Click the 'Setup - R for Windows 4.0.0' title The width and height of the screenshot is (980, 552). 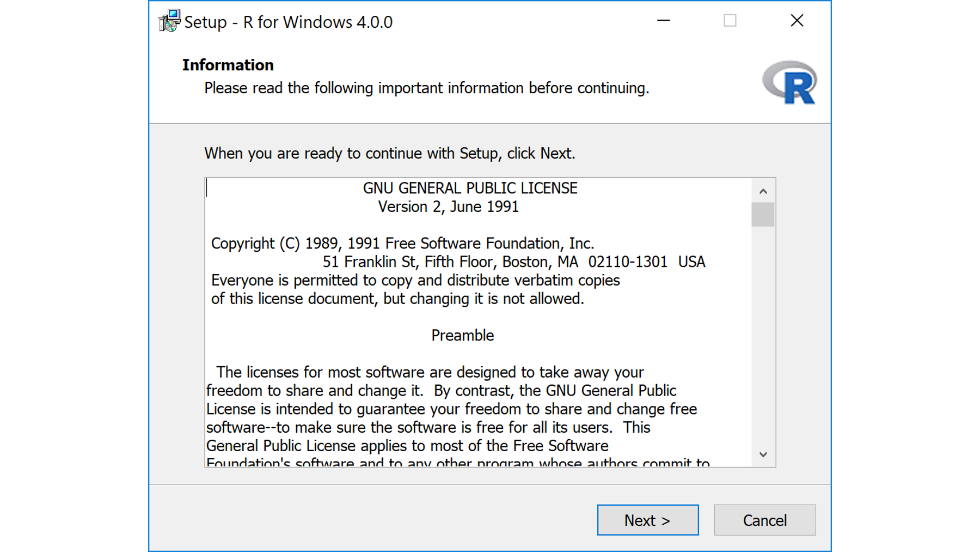coord(288,22)
